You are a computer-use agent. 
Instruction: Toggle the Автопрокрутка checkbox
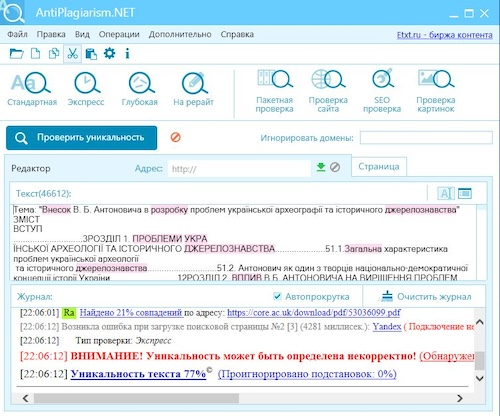277,296
